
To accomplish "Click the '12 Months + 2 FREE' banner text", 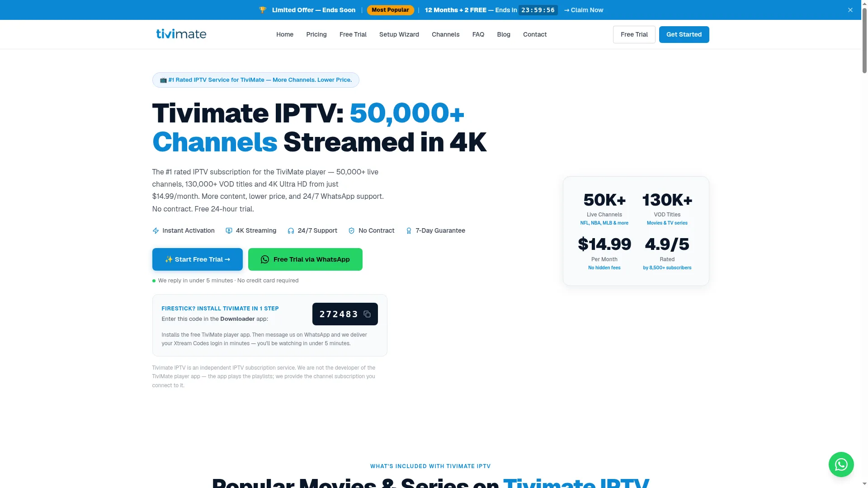I will point(456,10).
